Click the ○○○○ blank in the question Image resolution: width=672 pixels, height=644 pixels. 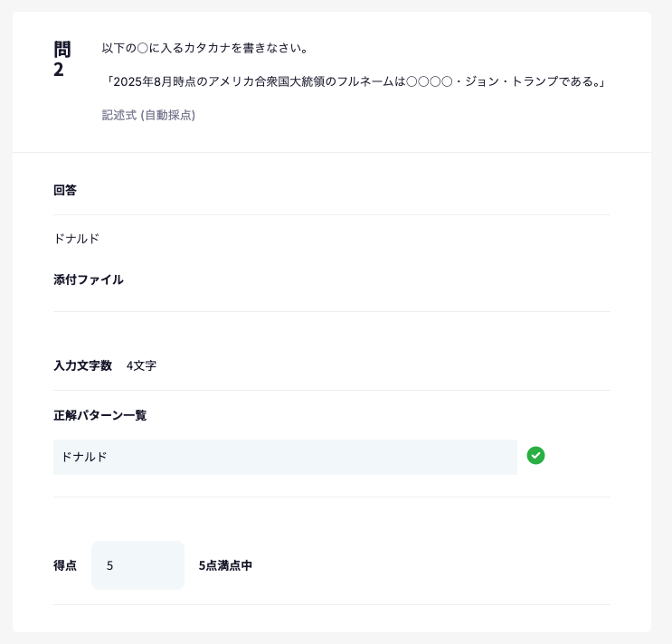coord(429,81)
